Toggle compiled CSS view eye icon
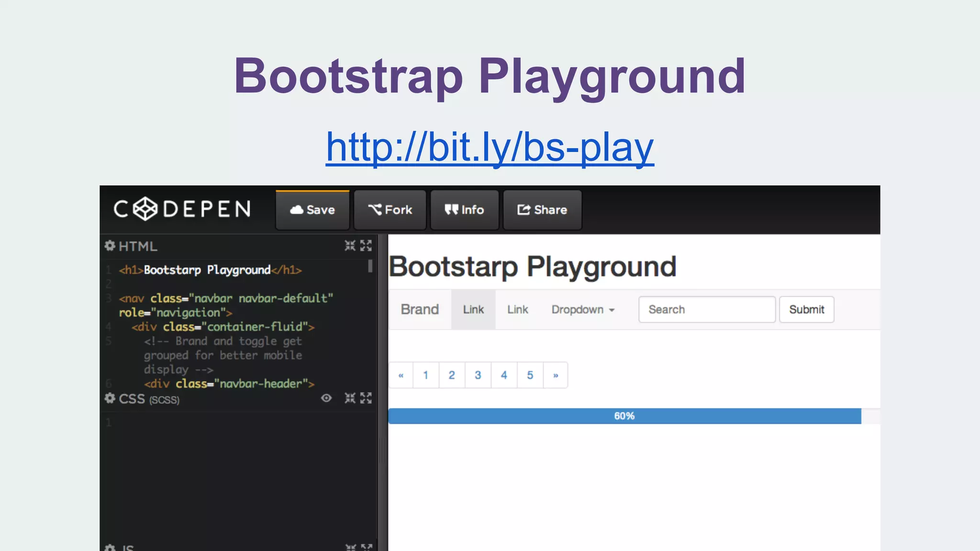980x551 pixels. click(326, 398)
